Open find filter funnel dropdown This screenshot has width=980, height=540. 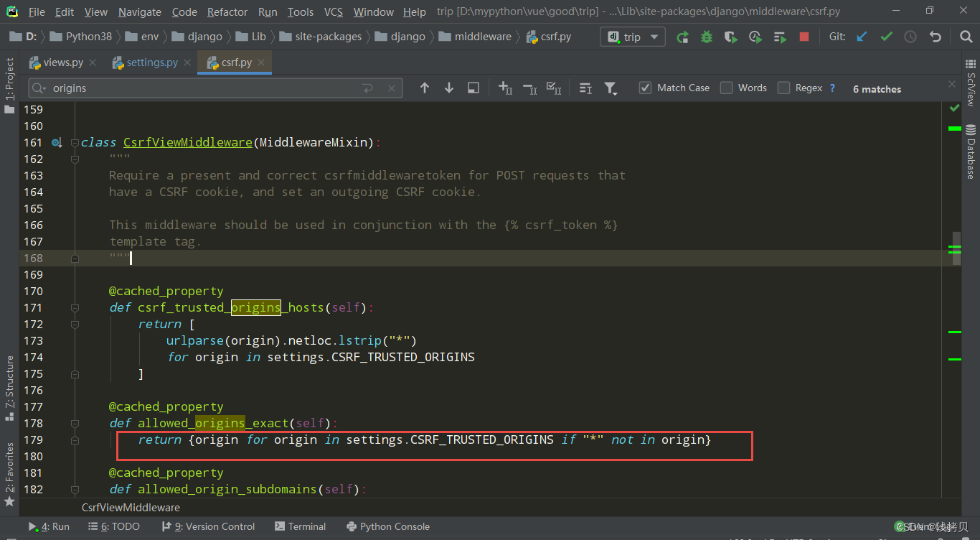(x=611, y=88)
